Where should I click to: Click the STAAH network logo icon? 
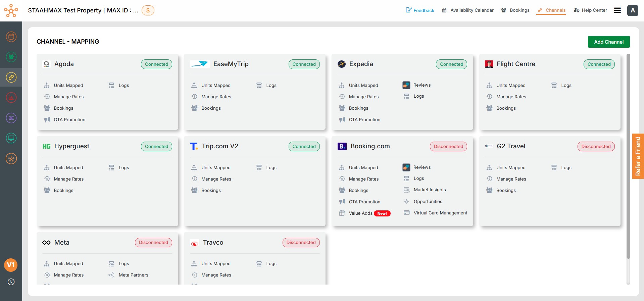click(11, 10)
